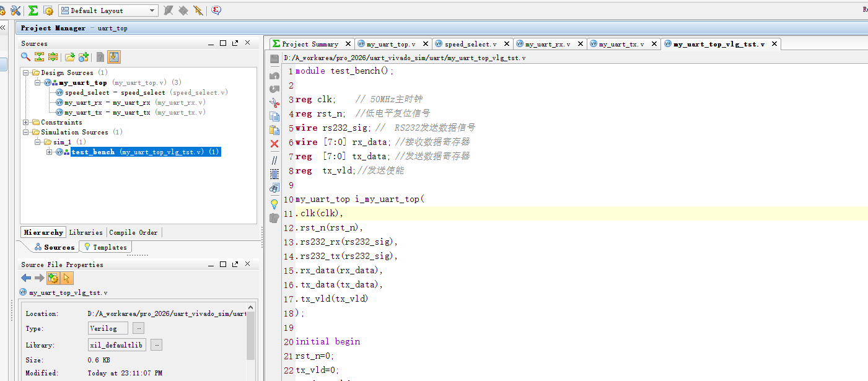Switch to the my_uart_rx.v editor tab
868x381 pixels.
point(548,44)
